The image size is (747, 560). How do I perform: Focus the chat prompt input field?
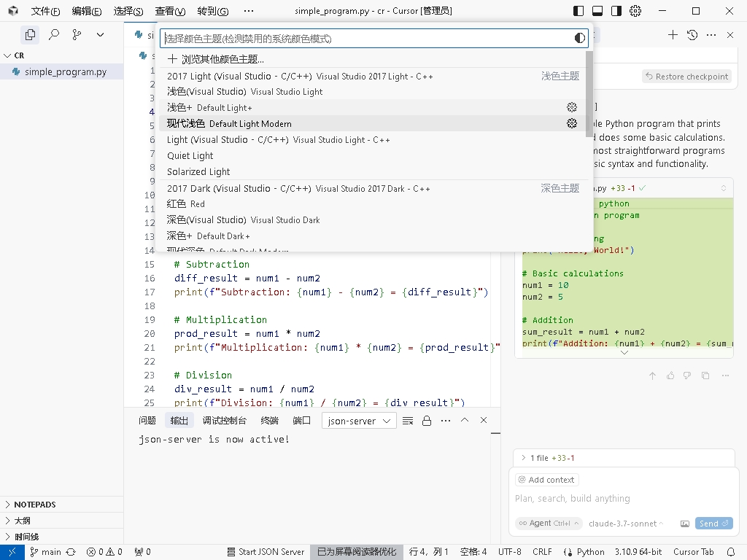[624, 499]
